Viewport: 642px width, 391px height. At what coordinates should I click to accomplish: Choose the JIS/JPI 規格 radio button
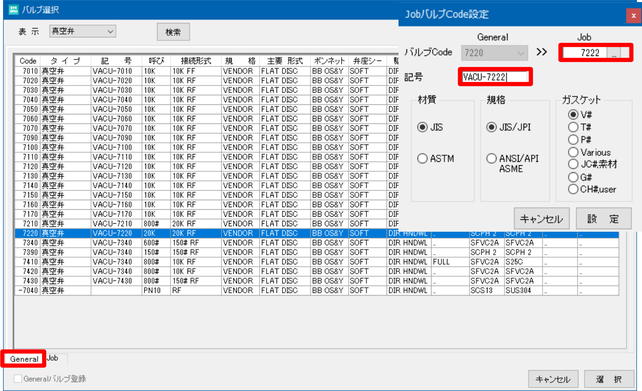(x=491, y=127)
